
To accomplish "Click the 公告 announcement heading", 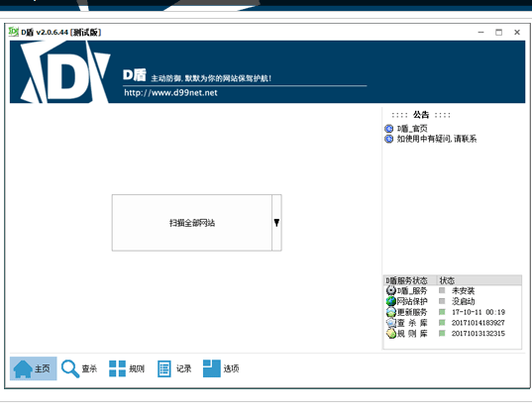I will pos(421,115).
